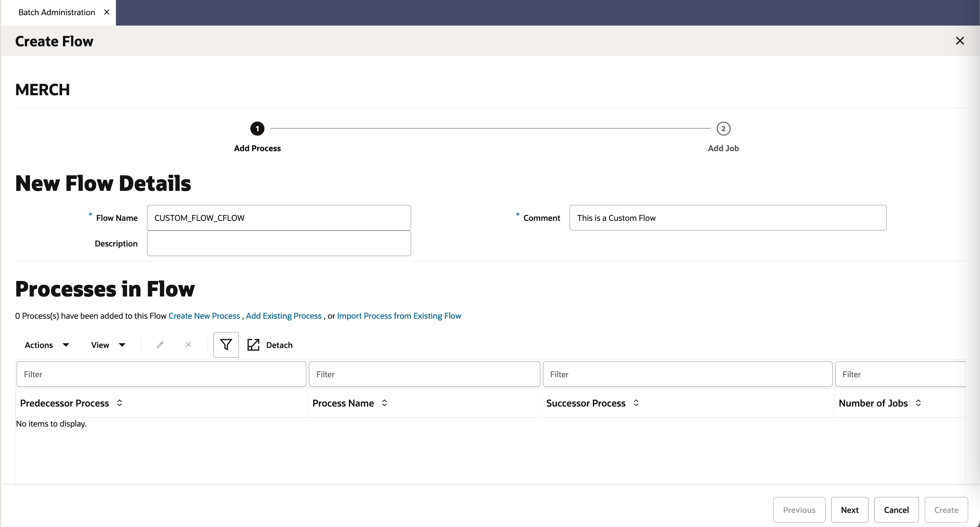The height and width of the screenshot is (527, 980).
Task: Go to step 2 Add Job
Action: tap(723, 129)
